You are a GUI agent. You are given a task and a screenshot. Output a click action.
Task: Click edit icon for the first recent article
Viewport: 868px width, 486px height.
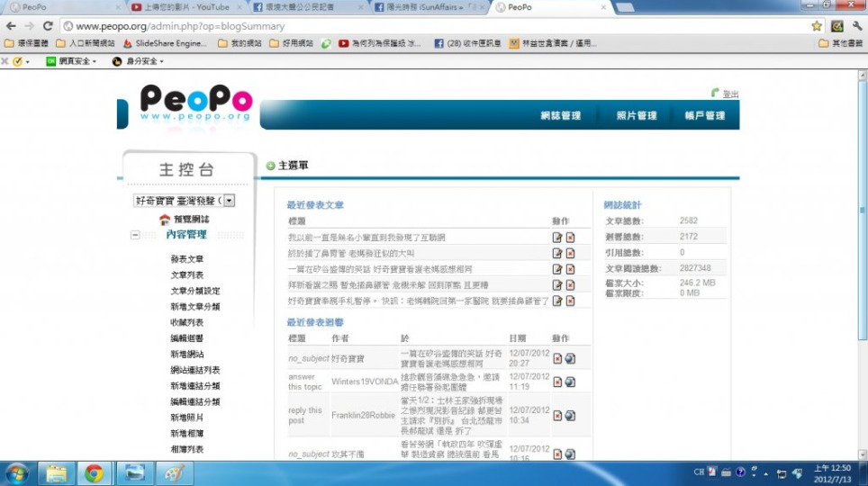557,238
